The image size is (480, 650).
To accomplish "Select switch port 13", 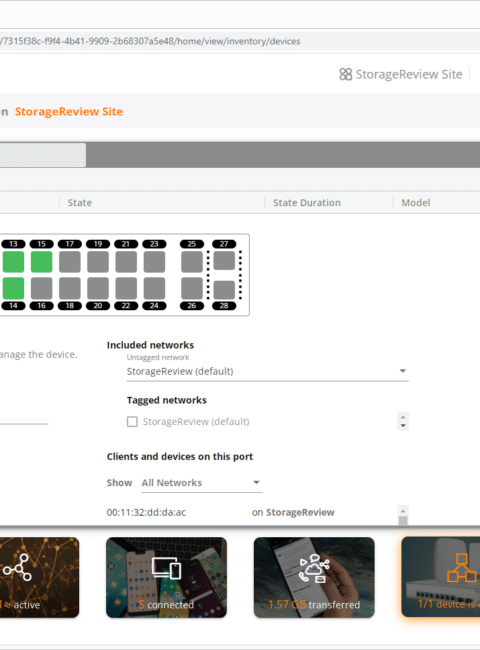I will [x=13, y=262].
